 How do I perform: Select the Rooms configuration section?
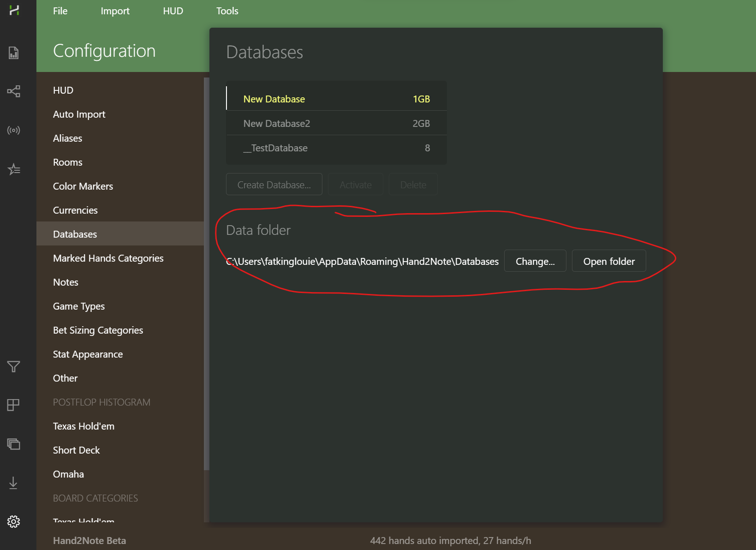click(x=120, y=162)
